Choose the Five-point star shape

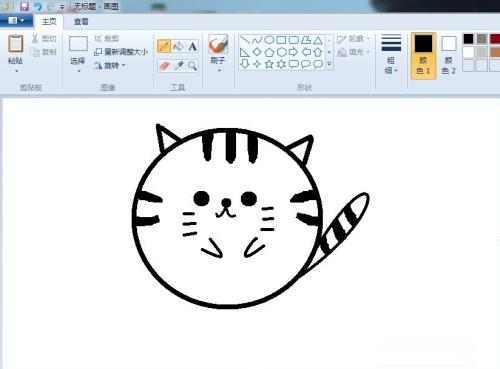(x=269, y=64)
